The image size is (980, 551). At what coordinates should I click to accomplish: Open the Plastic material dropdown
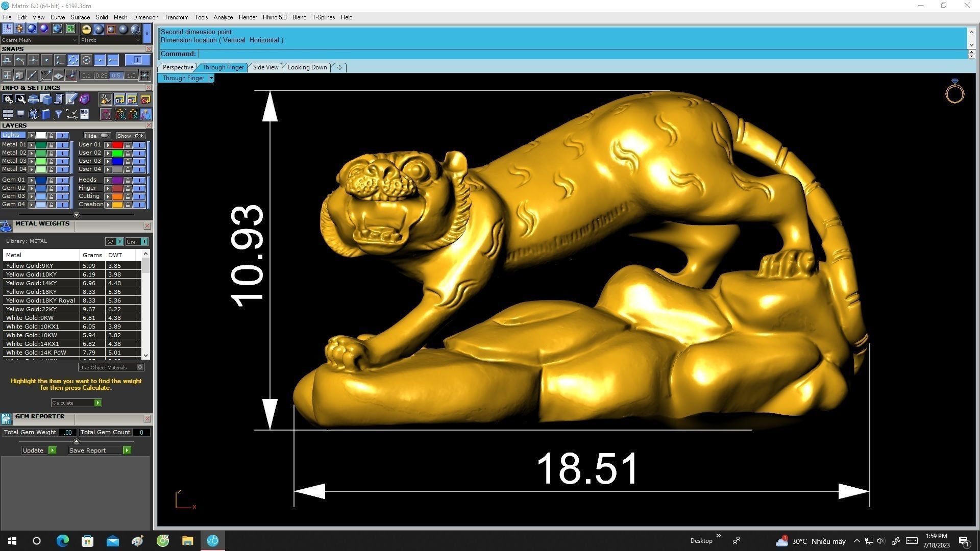(x=111, y=40)
